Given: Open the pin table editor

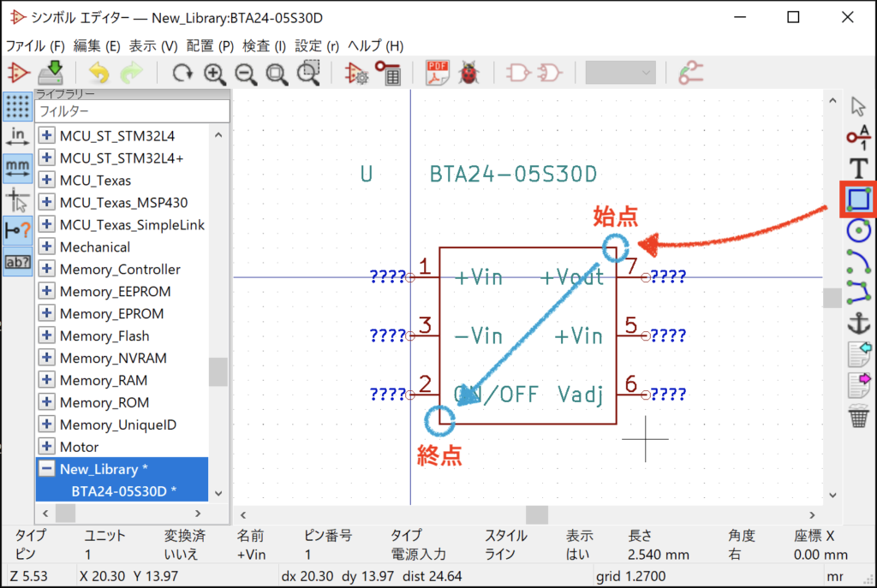Looking at the screenshot, I should pyautogui.click(x=388, y=74).
